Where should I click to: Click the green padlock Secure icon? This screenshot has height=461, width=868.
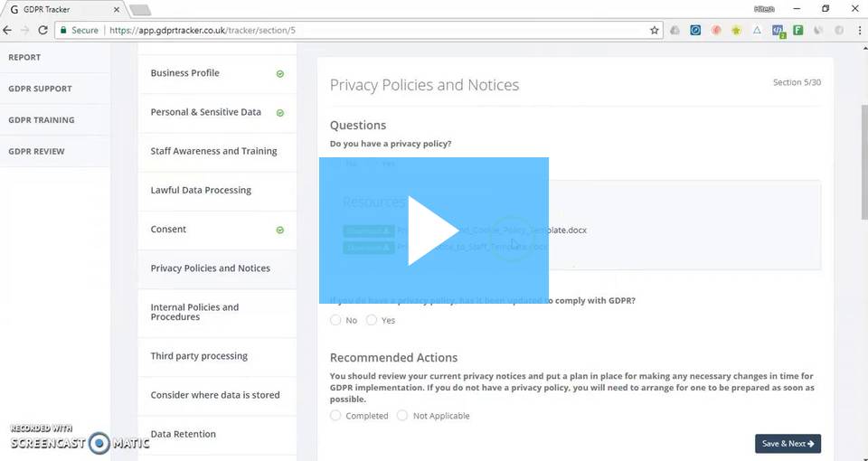63,30
